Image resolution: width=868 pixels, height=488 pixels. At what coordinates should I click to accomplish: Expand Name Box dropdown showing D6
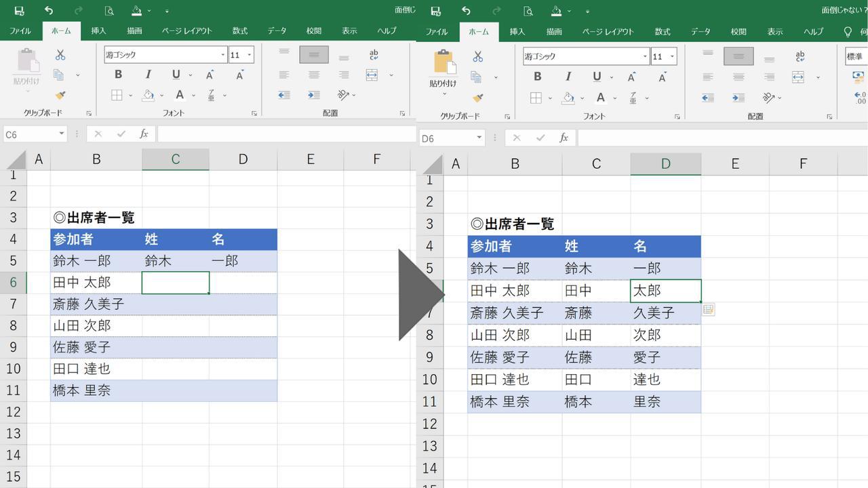click(x=479, y=138)
